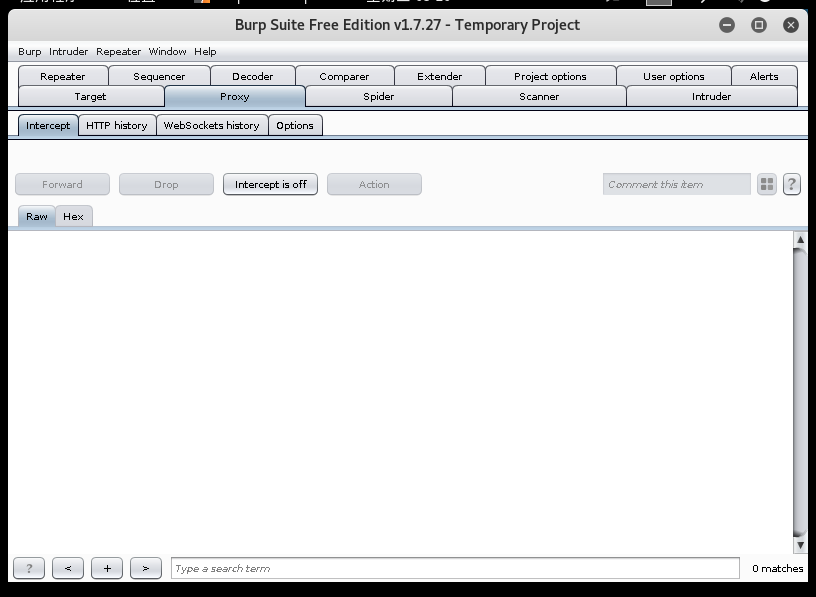816x597 pixels.
Task: Click the scrollbar up arrow
Action: pos(800,239)
